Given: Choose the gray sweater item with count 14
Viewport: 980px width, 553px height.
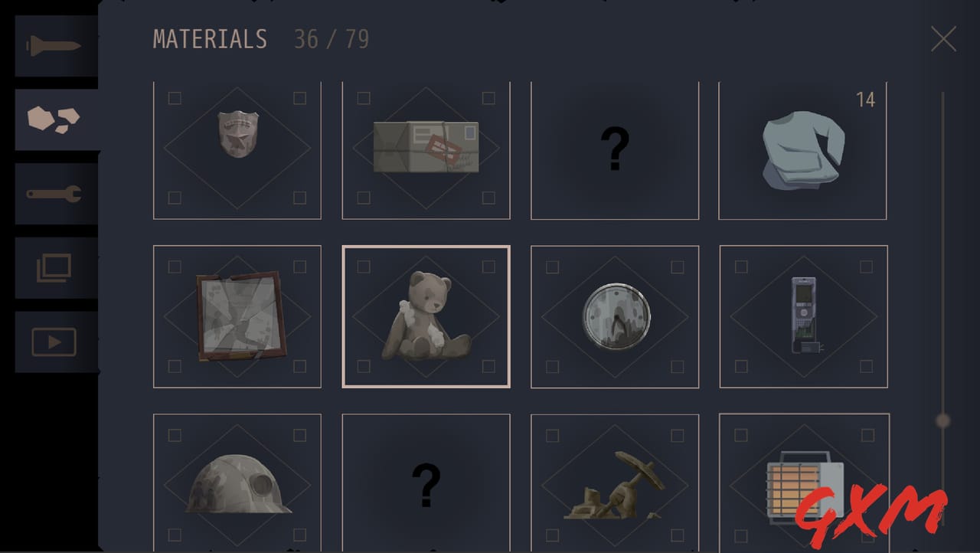Looking at the screenshot, I should (x=803, y=150).
